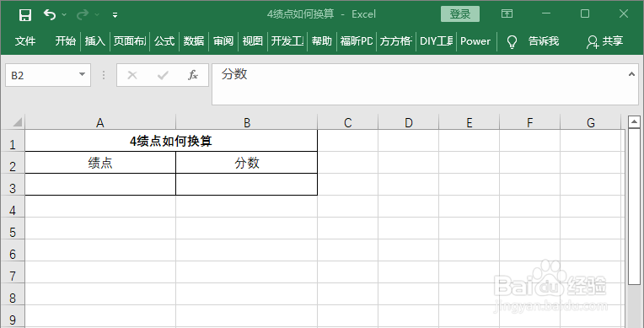Click the 告诉我 search box text
The width and height of the screenshot is (644, 328).
[544, 41]
